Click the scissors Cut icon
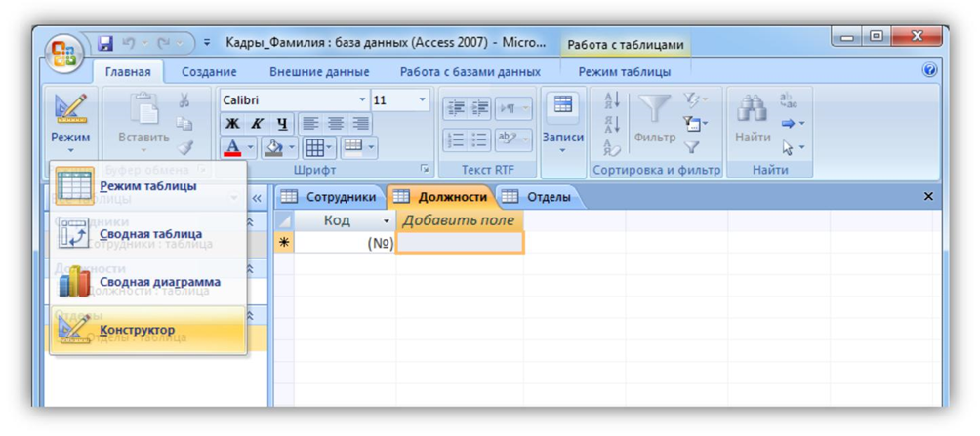 [184, 99]
